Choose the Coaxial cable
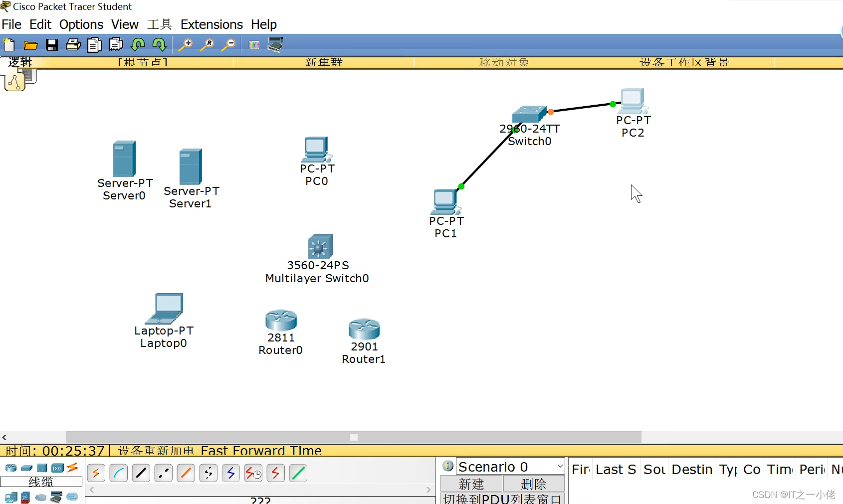 (231, 473)
